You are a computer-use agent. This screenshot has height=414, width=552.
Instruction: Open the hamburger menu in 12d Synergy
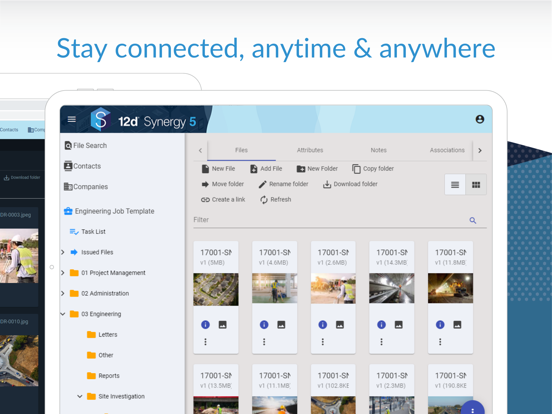pyautogui.click(x=71, y=119)
